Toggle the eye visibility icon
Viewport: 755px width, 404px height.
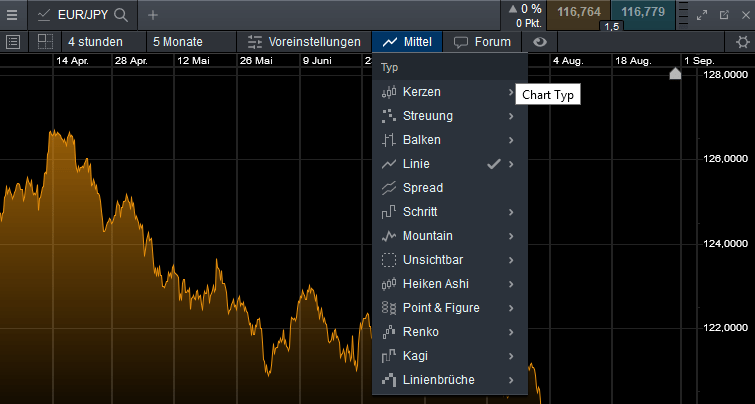(x=540, y=42)
